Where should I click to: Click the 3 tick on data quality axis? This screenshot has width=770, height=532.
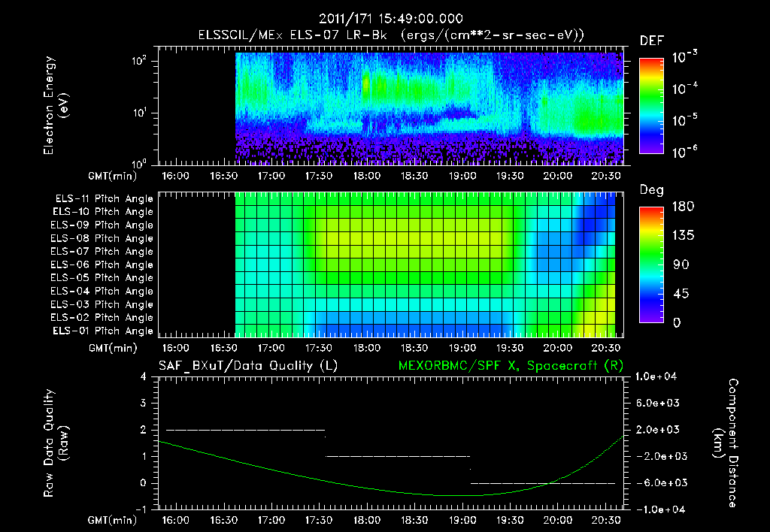pos(144,403)
